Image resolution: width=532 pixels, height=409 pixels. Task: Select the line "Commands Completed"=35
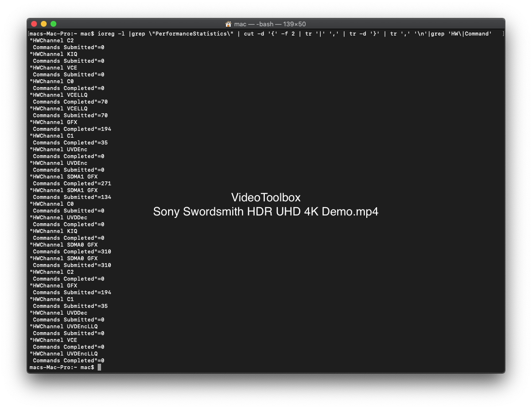click(x=70, y=142)
